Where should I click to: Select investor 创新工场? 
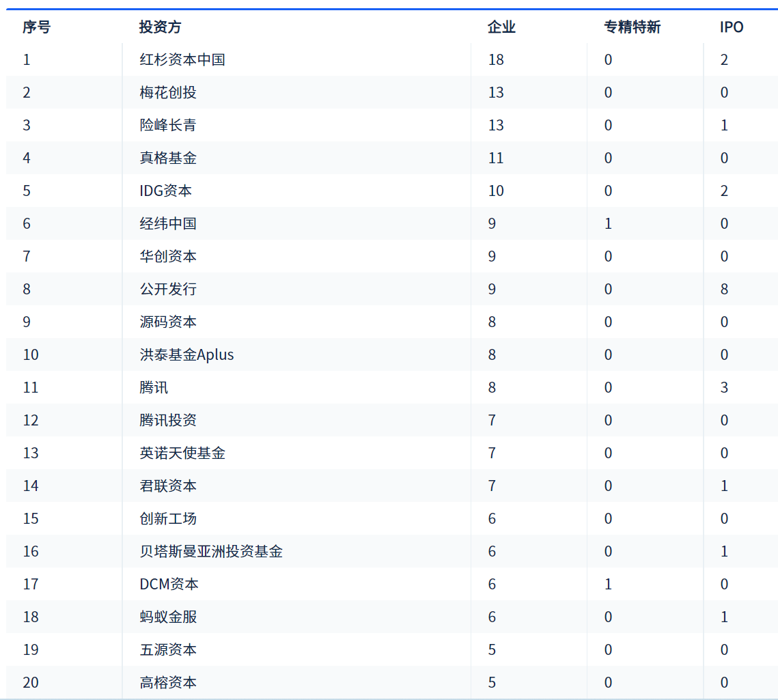tap(168, 518)
